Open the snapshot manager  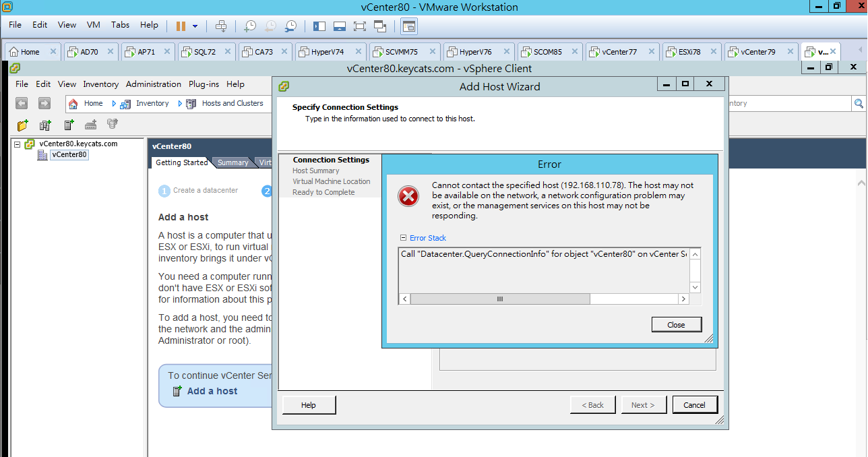coord(291,26)
